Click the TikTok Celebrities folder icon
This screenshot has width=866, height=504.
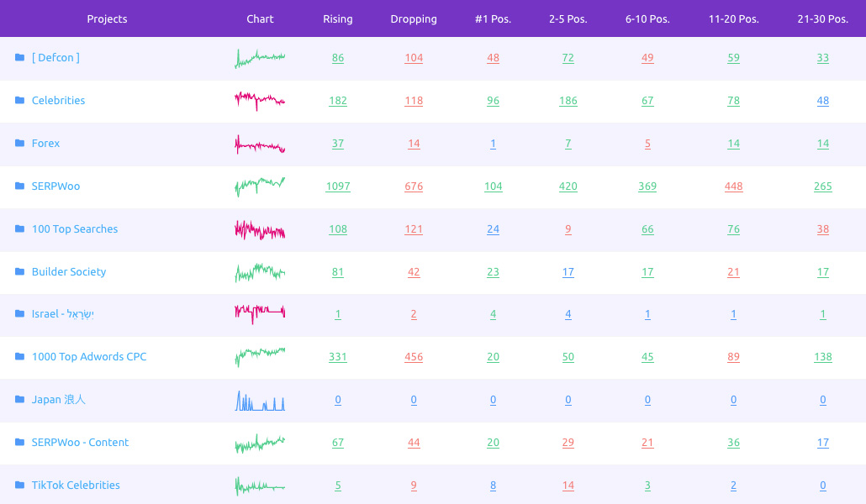[18, 485]
